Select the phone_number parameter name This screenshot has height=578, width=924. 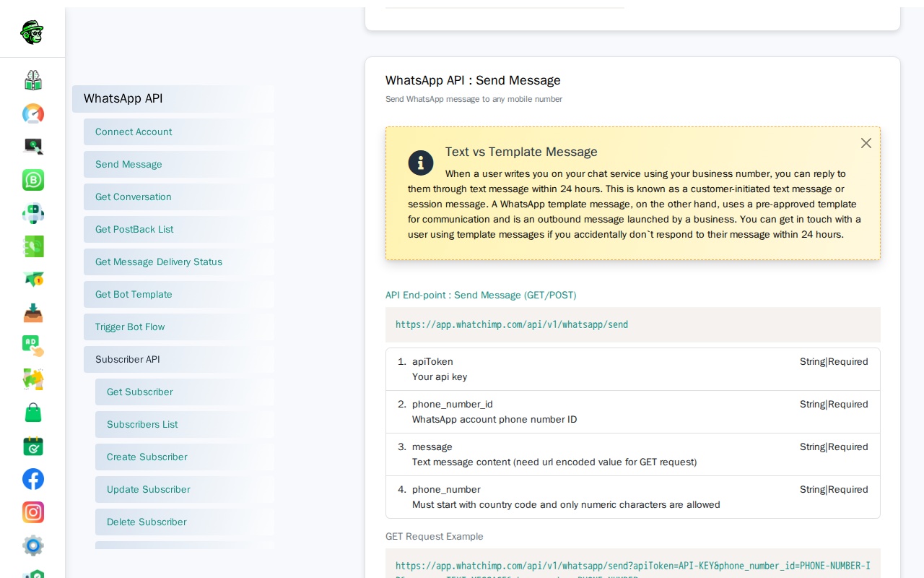pos(446,490)
